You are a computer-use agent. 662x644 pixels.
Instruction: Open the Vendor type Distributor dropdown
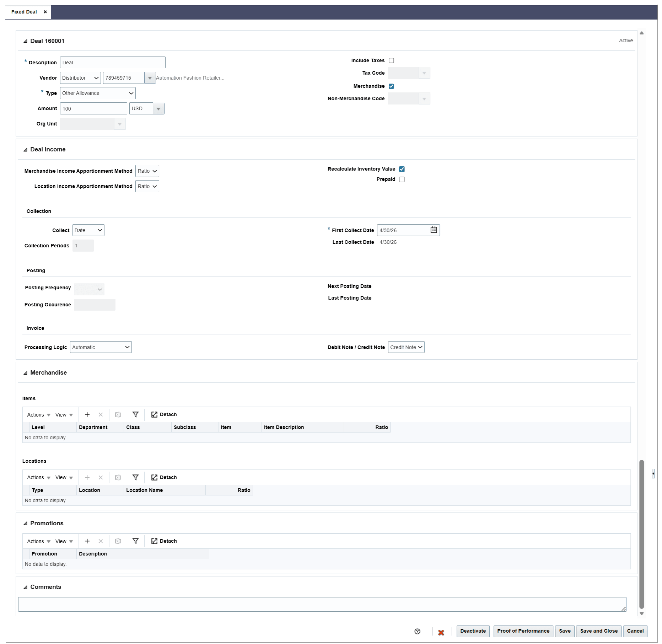pyautogui.click(x=80, y=78)
